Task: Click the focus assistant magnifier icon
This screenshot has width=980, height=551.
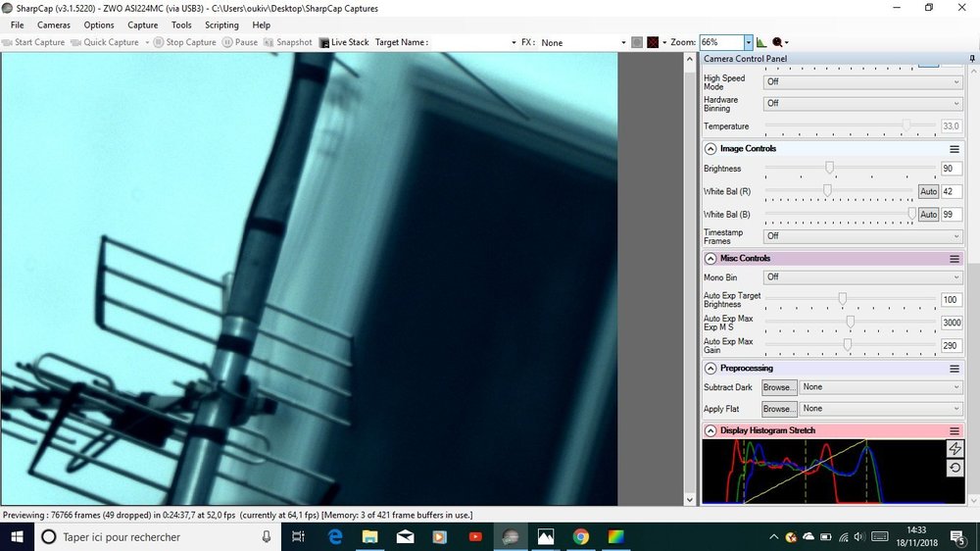Action: point(777,42)
